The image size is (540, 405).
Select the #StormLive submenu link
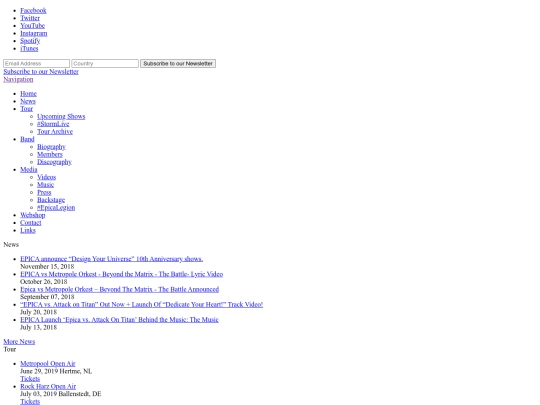(x=53, y=124)
